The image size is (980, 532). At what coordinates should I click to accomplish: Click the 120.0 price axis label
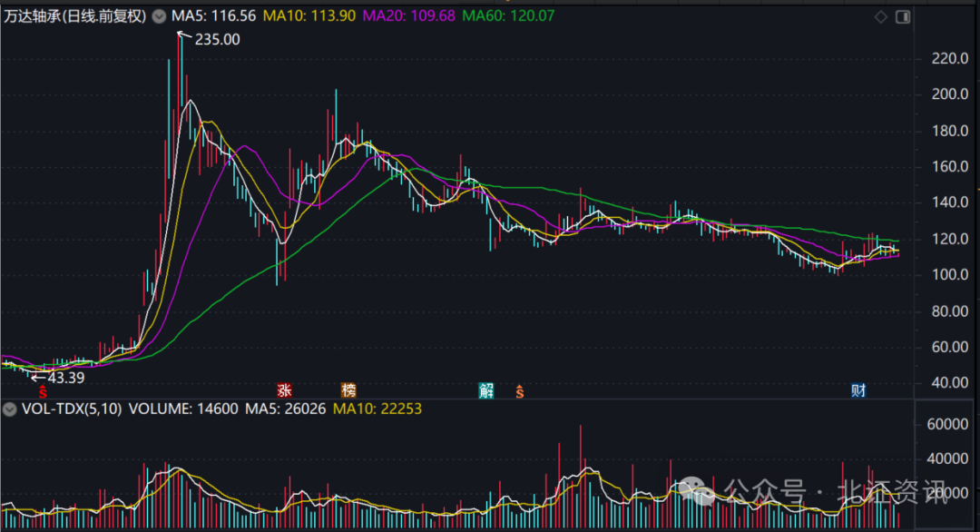click(x=950, y=240)
